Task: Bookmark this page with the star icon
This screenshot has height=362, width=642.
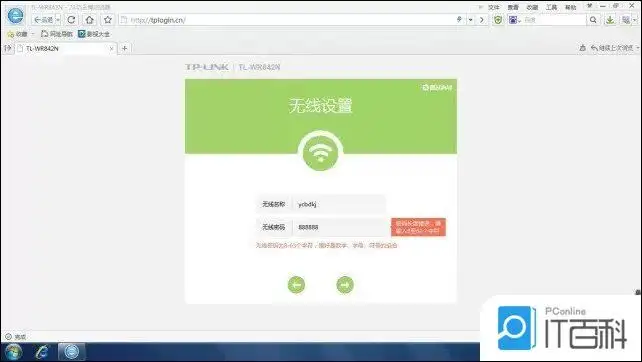Action: click(x=108, y=20)
